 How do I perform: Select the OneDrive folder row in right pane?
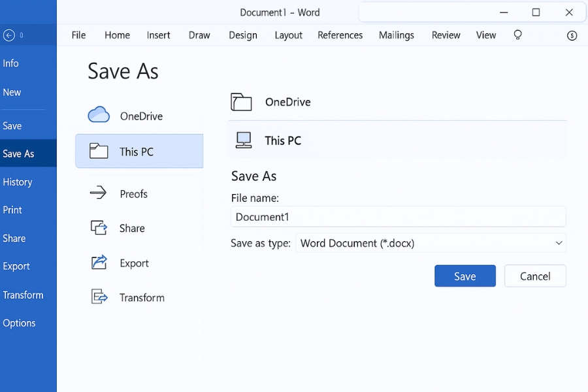click(x=396, y=102)
